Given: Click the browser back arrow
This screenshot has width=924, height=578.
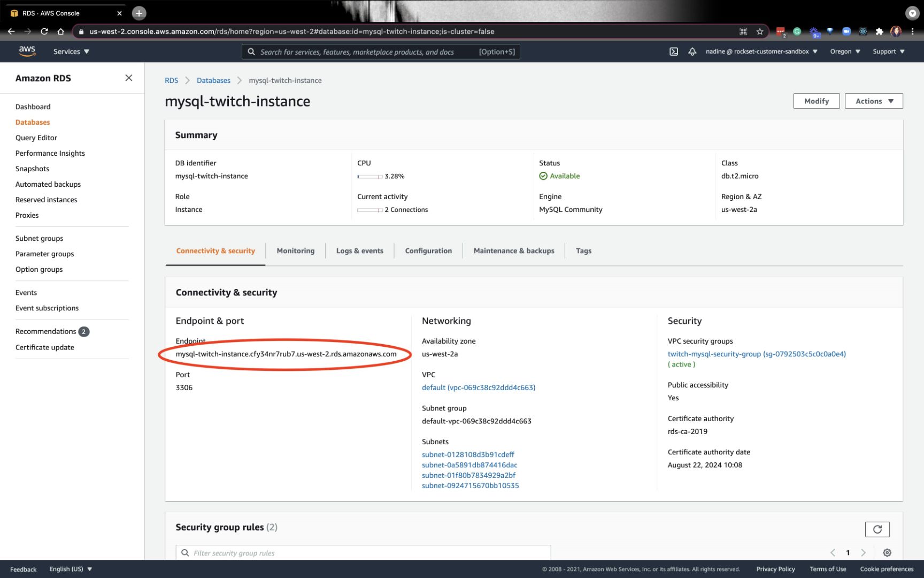Looking at the screenshot, I should [11, 32].
